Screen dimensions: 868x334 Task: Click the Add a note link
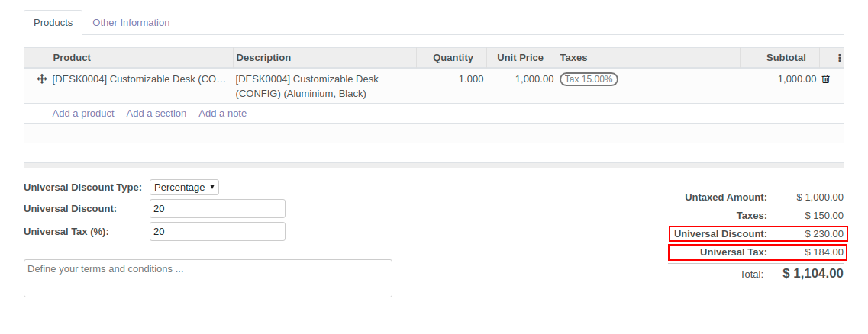tap(223, 114)
